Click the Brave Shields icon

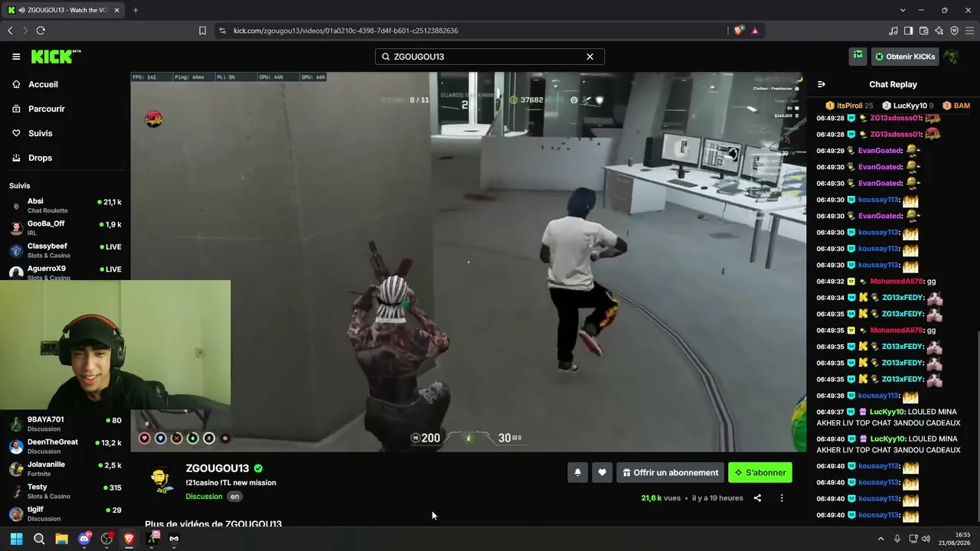click(739, 31)
